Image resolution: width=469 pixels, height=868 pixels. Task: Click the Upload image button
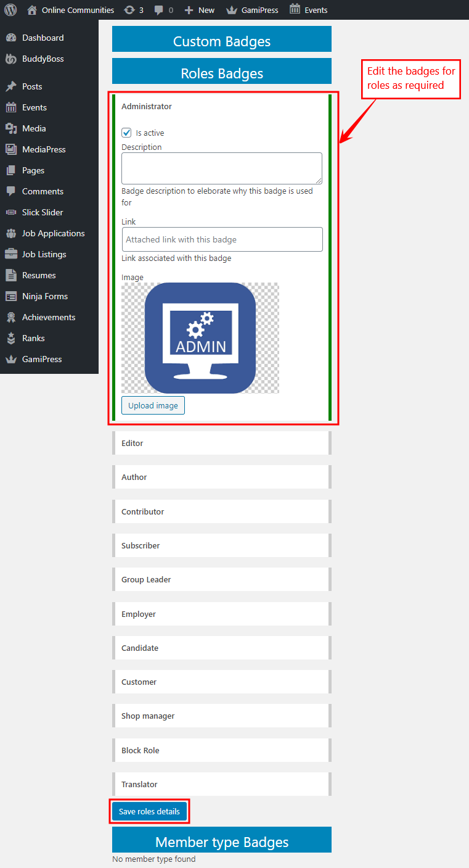click(153, 405)
